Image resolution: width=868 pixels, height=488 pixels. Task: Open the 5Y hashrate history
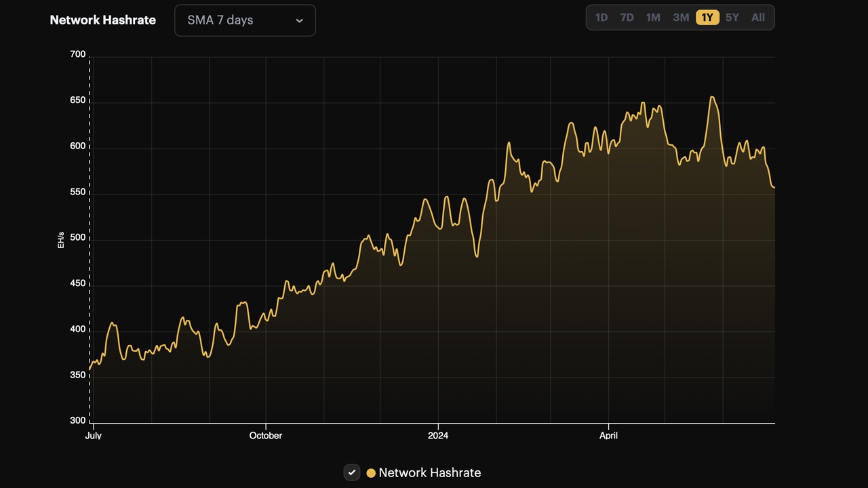732,18
